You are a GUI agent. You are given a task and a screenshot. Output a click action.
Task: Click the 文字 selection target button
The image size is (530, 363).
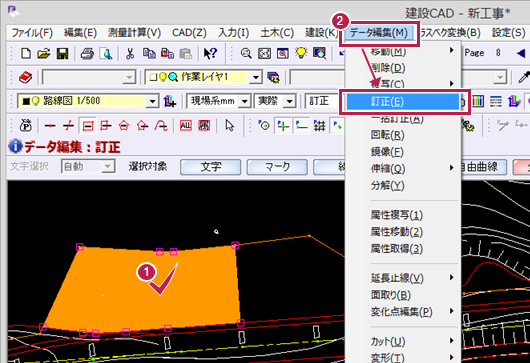tap(211, 167)
